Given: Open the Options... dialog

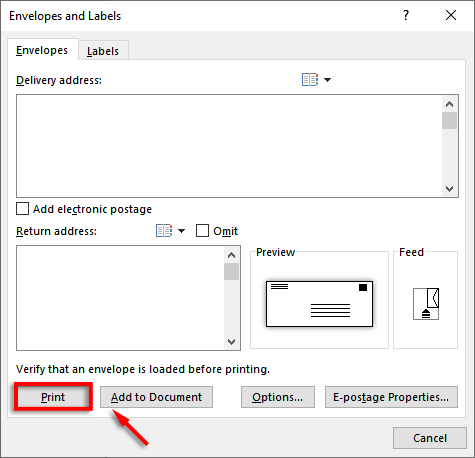Looking at the screenshot, I should (278, 397).
